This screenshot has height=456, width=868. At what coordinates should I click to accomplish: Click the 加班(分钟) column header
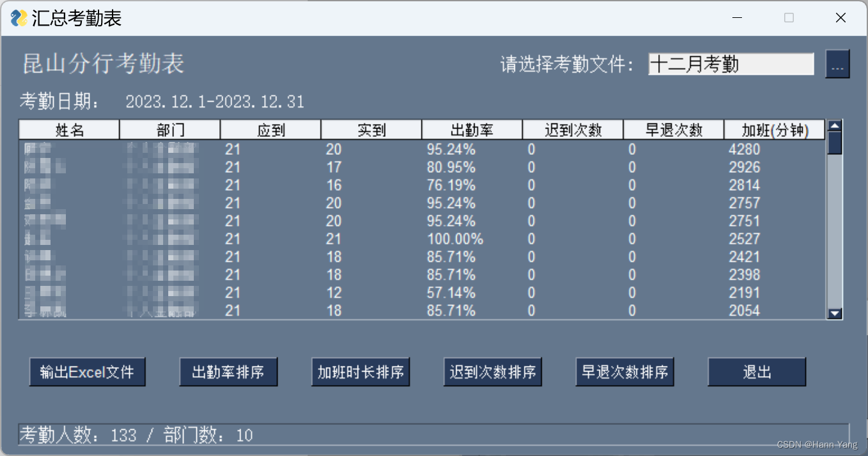(x=775, y=130)
